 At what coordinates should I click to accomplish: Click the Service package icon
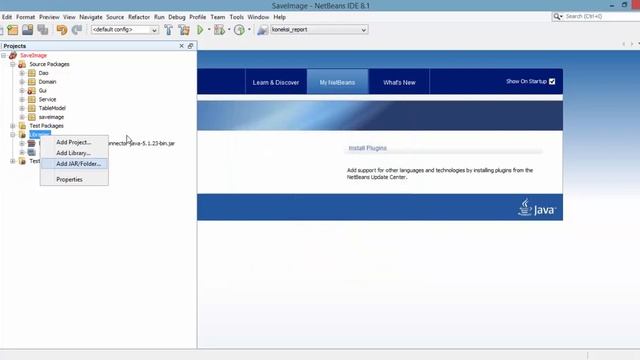(x=31, y=100)
